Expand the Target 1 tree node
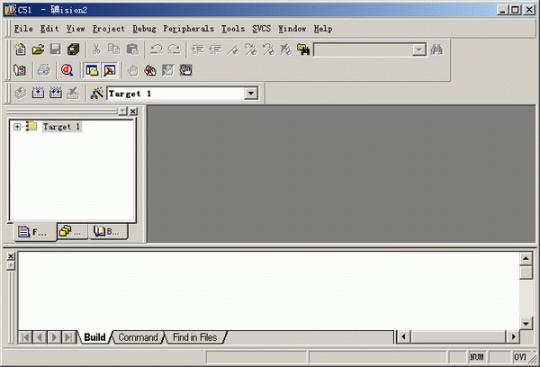Viewport: 540px width, 367px height. 17,127
